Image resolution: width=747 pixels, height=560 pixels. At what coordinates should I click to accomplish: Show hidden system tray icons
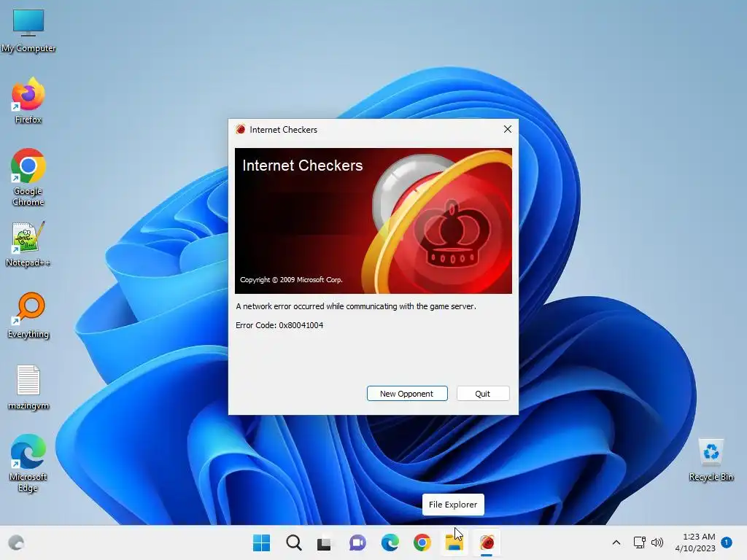coord(616,542)
